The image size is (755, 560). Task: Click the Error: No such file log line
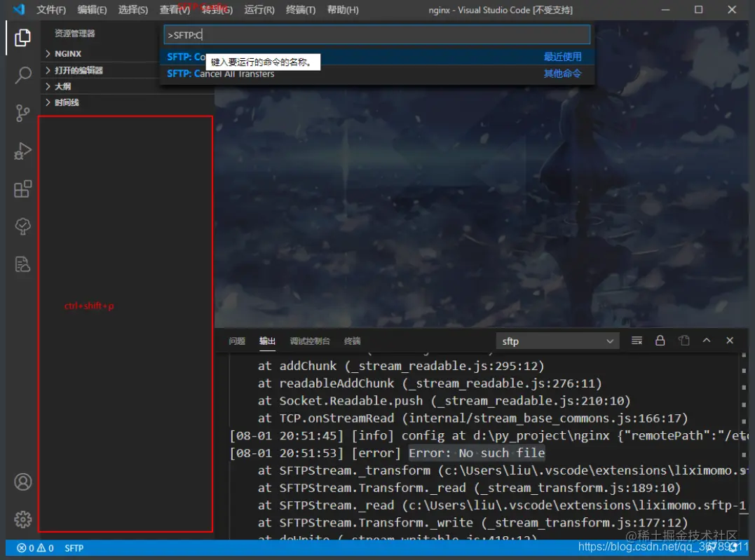click(477, 453)
